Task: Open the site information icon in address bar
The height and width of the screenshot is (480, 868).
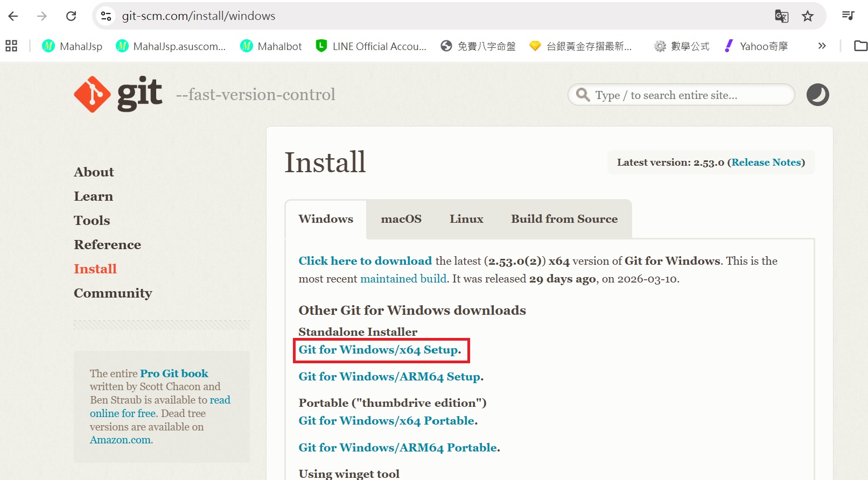Action: point(106,16)
